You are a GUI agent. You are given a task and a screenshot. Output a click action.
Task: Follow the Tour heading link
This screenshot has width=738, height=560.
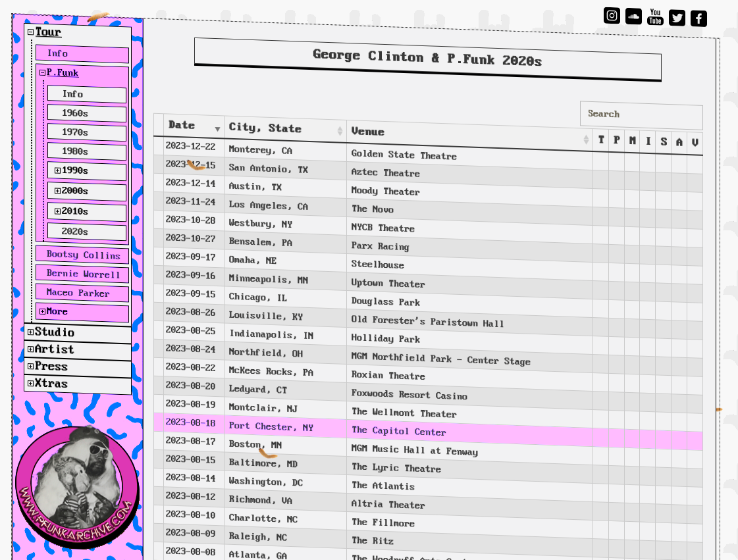[48, 32]
